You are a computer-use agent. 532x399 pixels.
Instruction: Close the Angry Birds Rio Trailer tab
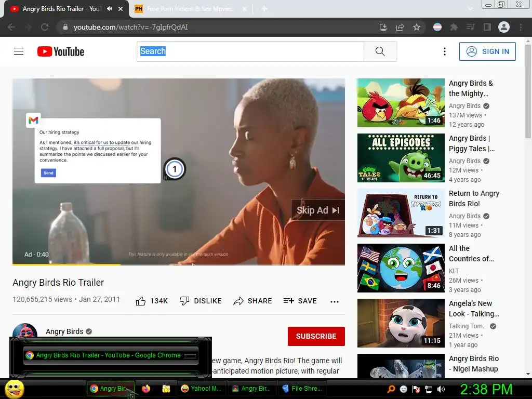tap(121, 9)
